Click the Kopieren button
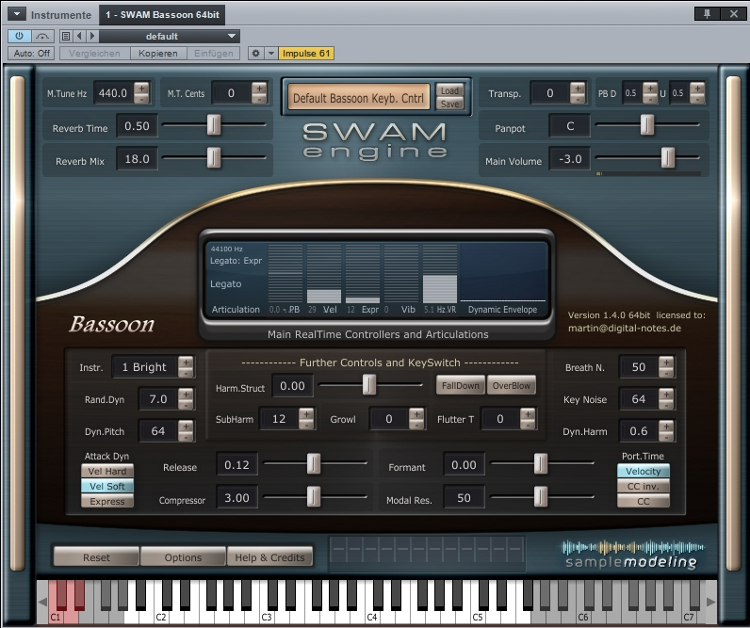Viewport: 750px width, 628px height. [158, 53]
